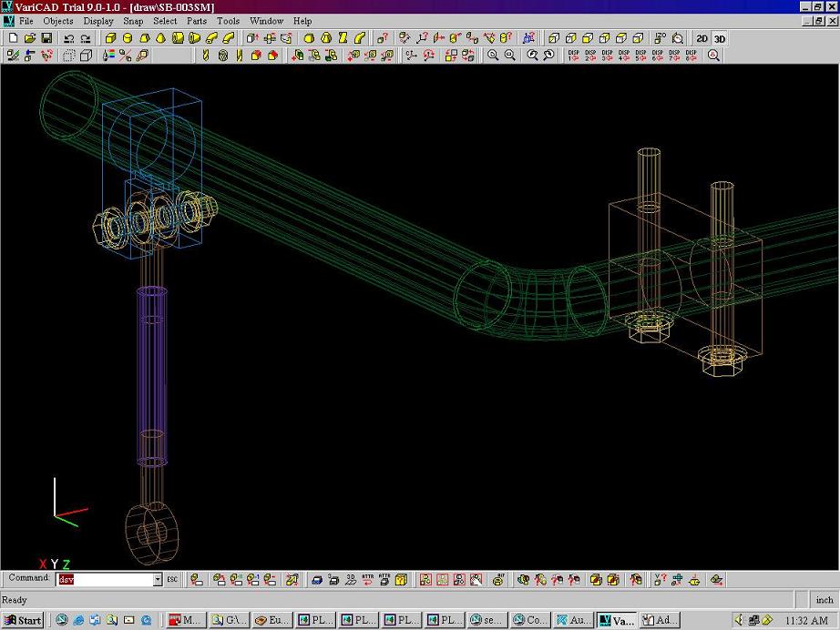840x630 pixels.
Task: Click the DISP 1 display icon
Action: pos(573,56)
